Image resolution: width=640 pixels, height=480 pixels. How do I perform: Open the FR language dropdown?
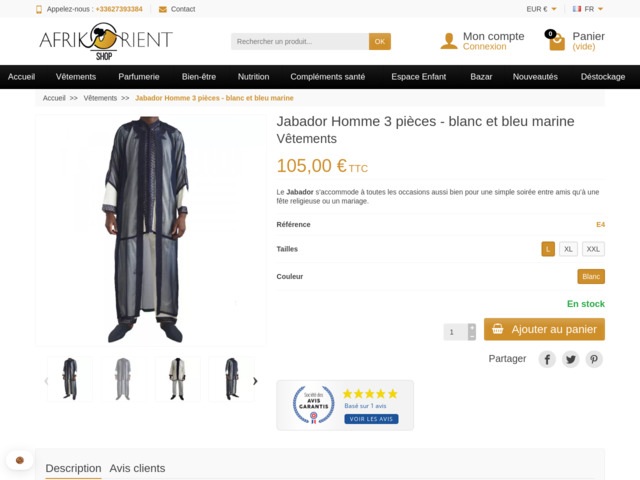click(x=585, y=9)
